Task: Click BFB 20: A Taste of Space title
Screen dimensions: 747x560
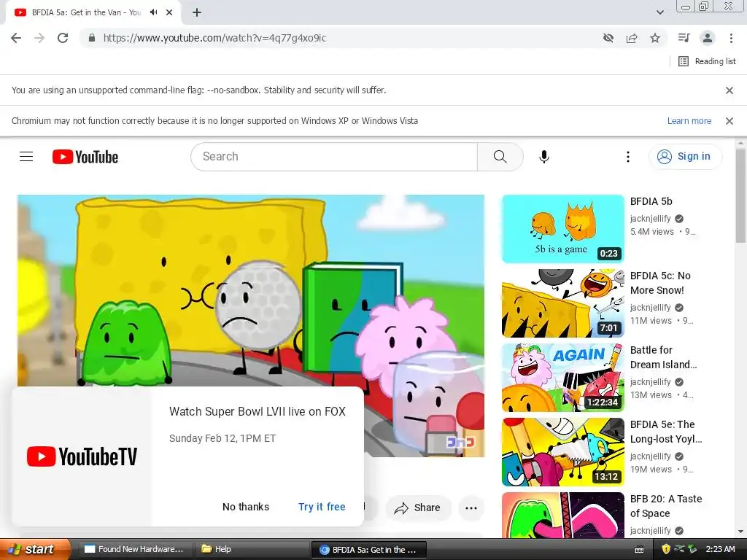Action: coord(665,506)
